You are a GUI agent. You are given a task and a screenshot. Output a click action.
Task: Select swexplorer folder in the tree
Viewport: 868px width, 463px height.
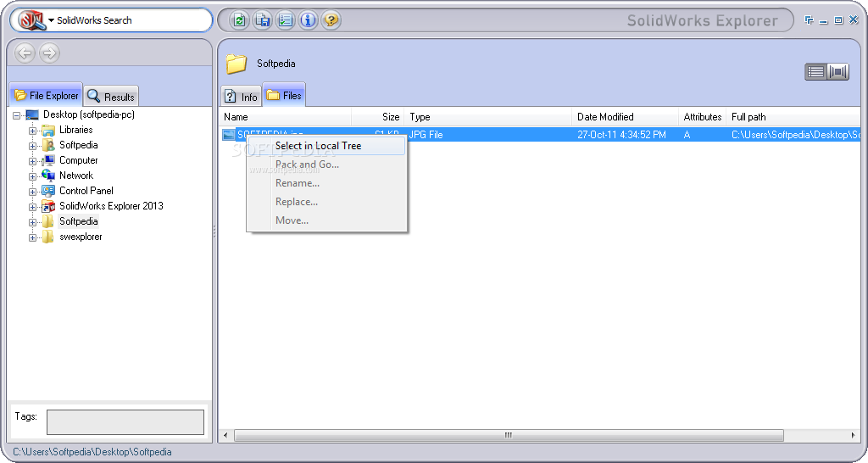pos(81,237)
